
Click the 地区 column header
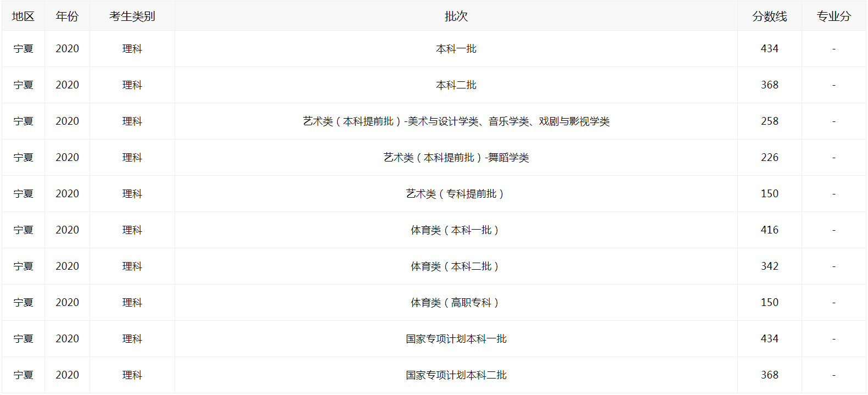pyautogui.click(x=23, y=16)
